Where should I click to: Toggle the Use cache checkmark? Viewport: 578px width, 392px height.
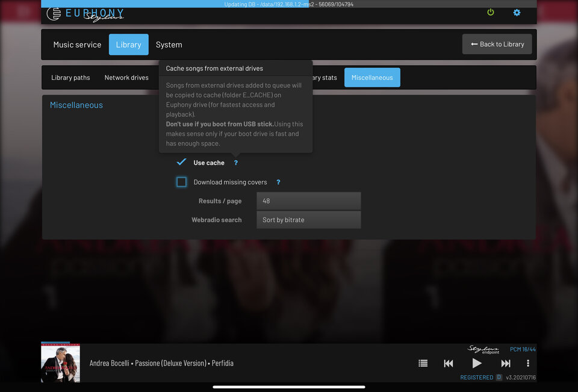click(x=181, y=162)
